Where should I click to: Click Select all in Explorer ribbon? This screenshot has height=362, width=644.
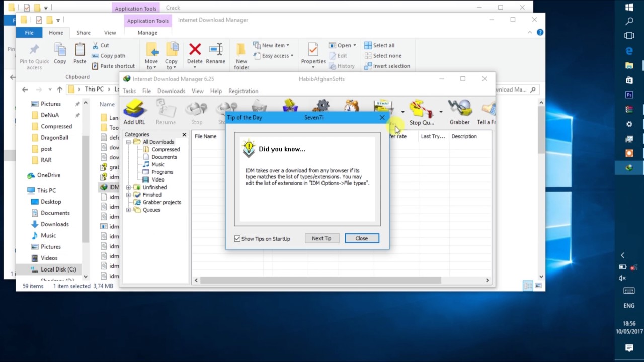tap(379, 45)
